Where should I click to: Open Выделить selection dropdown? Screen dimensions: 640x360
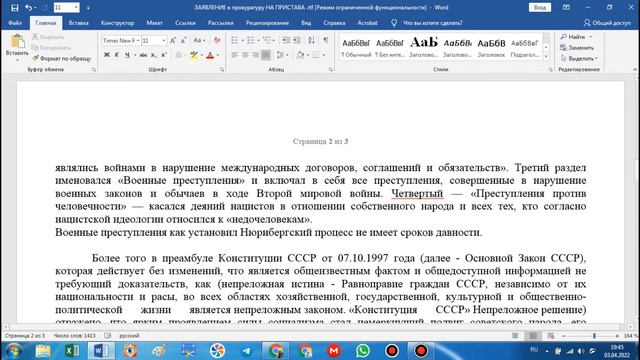[579, 58]
